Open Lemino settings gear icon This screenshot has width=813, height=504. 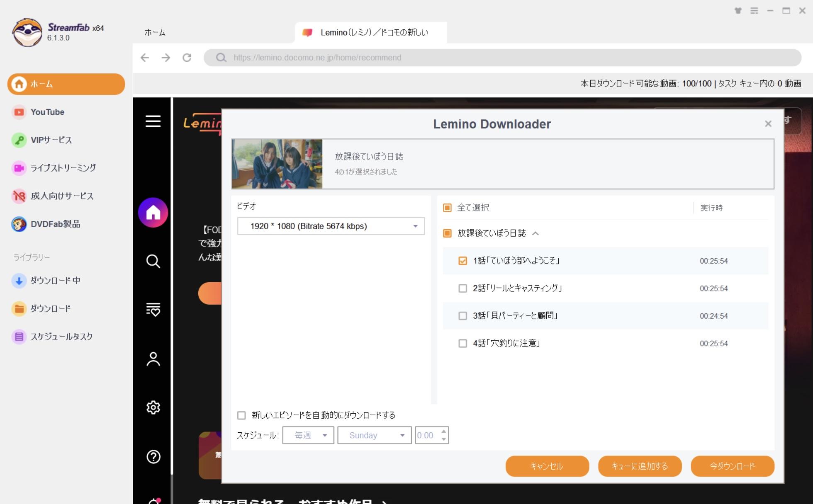click(x=153, y=407)
